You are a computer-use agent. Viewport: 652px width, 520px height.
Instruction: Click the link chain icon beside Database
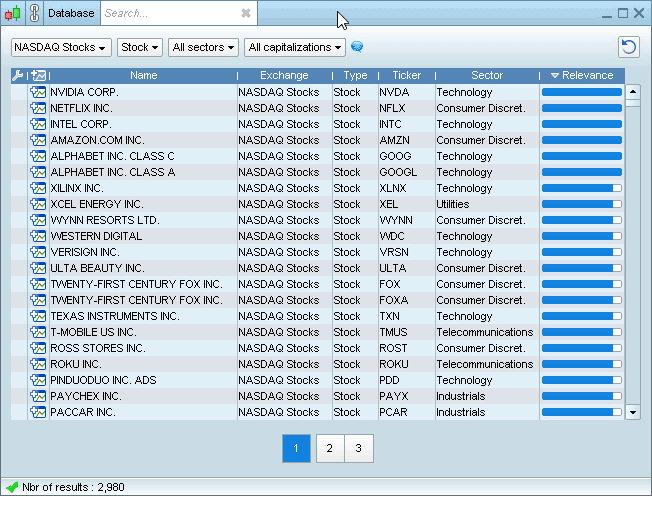point(34,14)
